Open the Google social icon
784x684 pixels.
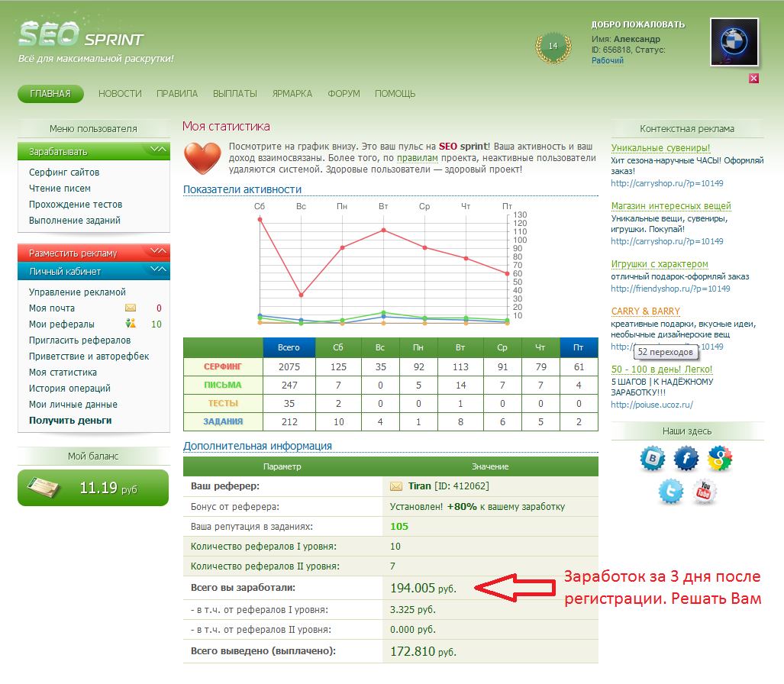point(720,458)
